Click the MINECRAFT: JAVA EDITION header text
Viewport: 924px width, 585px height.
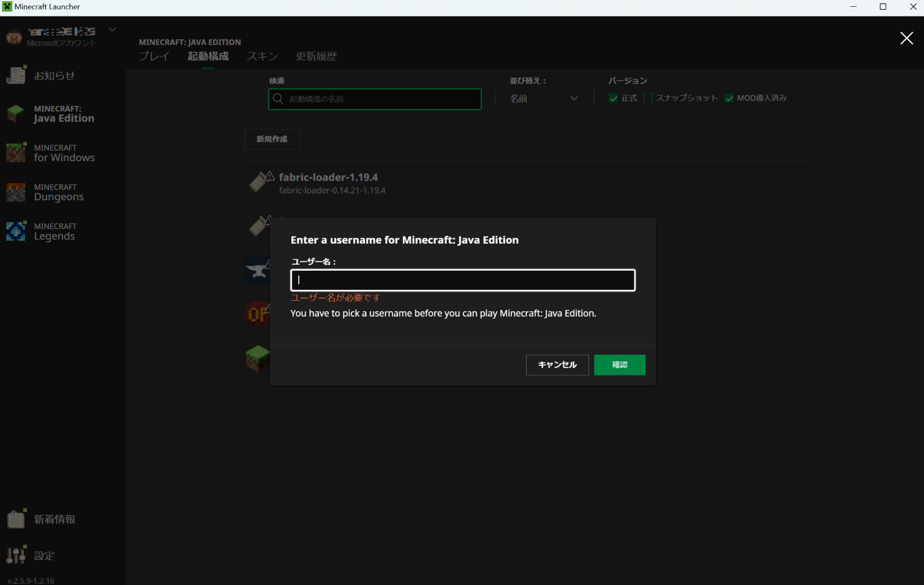(x=190, y=42)
